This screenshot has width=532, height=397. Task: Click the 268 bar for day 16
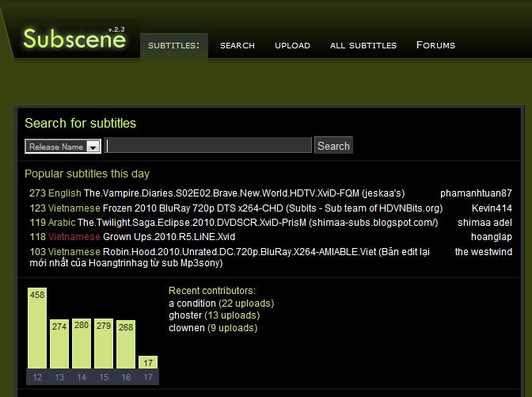pos(126,345)
